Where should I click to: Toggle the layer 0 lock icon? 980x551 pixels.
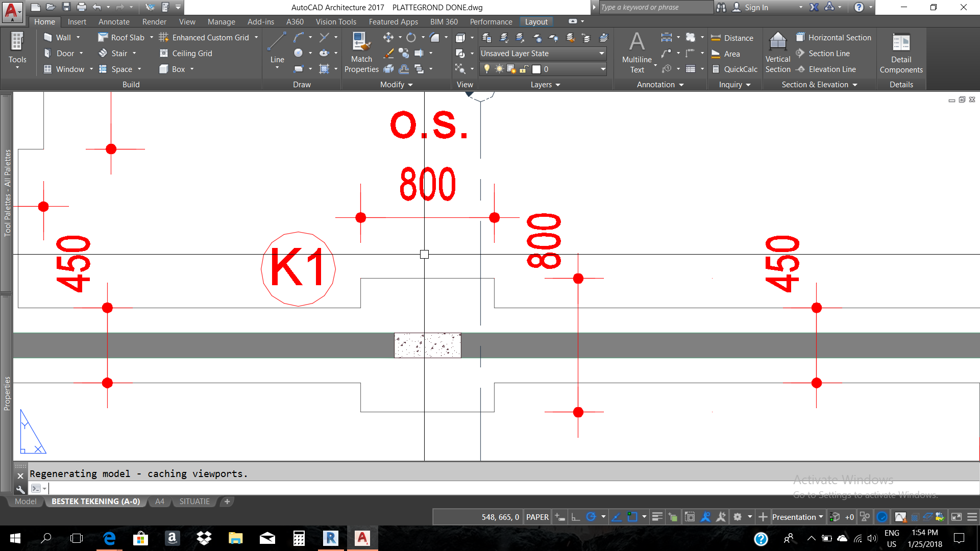click(x=523, y=69)
